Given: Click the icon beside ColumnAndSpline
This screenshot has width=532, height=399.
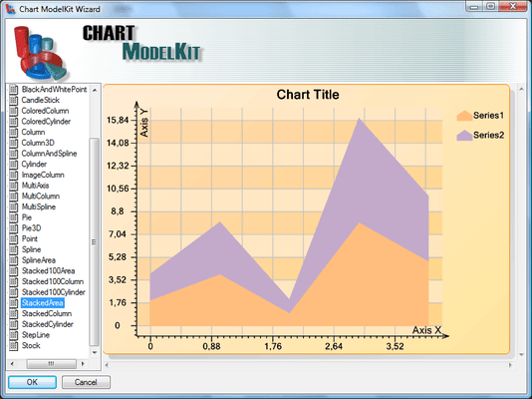Looking at the screenshot, I should click(x=14, y=154).
